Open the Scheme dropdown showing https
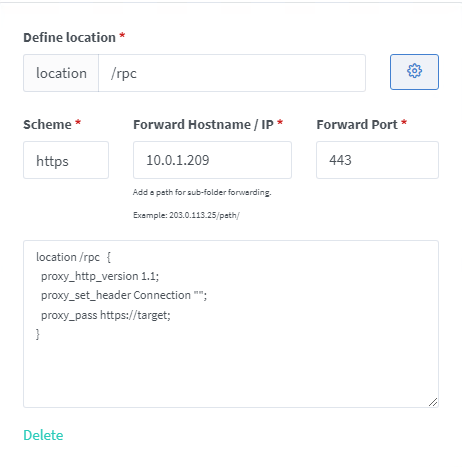This screenshot has height=467, width=462. (x=66, y=160)
